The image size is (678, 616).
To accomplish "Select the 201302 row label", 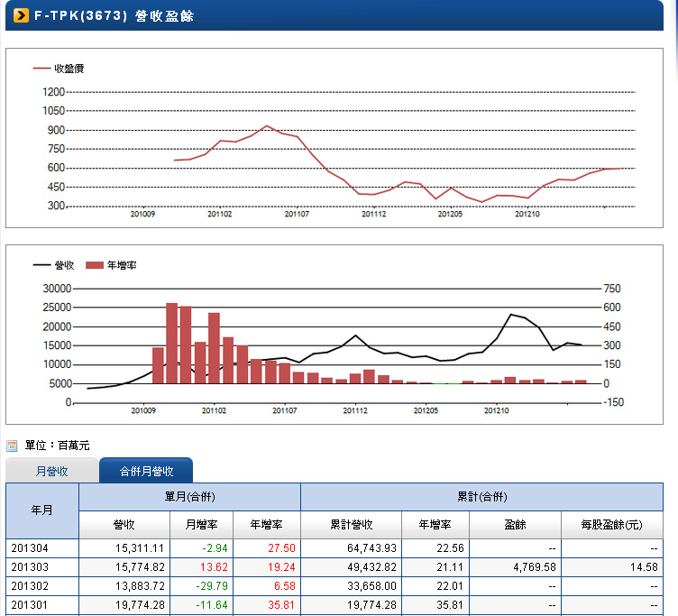I will pos(30,586).
